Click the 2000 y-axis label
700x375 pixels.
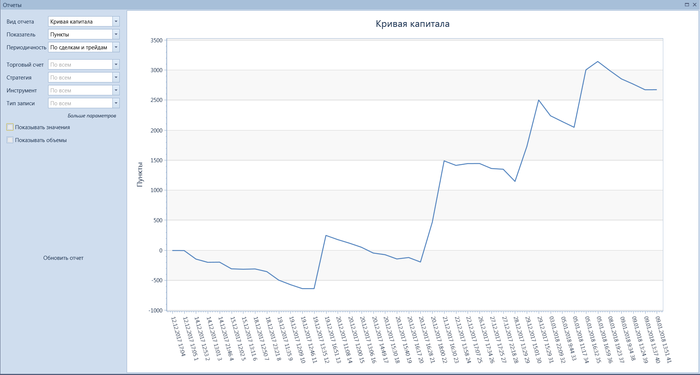coord(157,130)
